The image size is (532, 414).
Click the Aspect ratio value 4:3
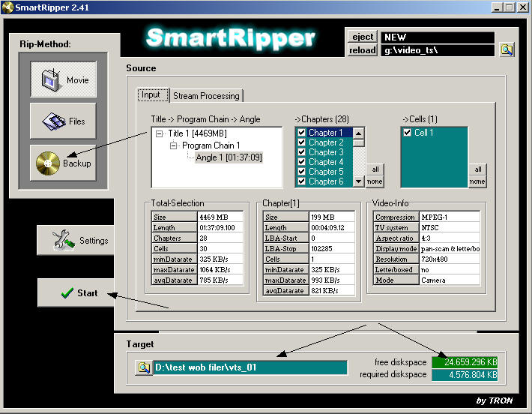[x=450, y=238]
